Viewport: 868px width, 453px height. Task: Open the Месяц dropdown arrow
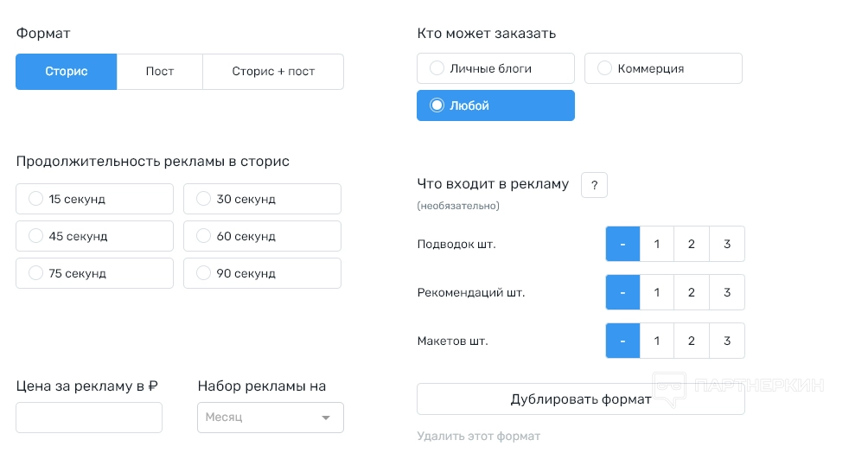pos(326,418)
